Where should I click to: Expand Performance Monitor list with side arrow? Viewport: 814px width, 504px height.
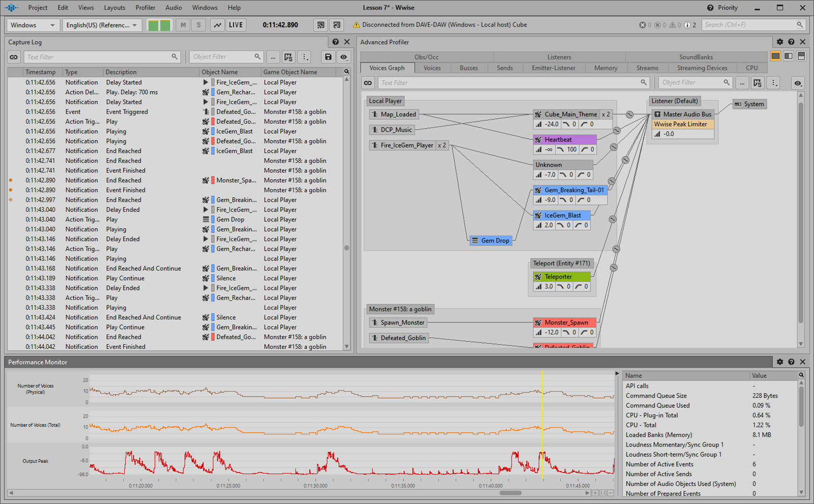pos(618,374)
